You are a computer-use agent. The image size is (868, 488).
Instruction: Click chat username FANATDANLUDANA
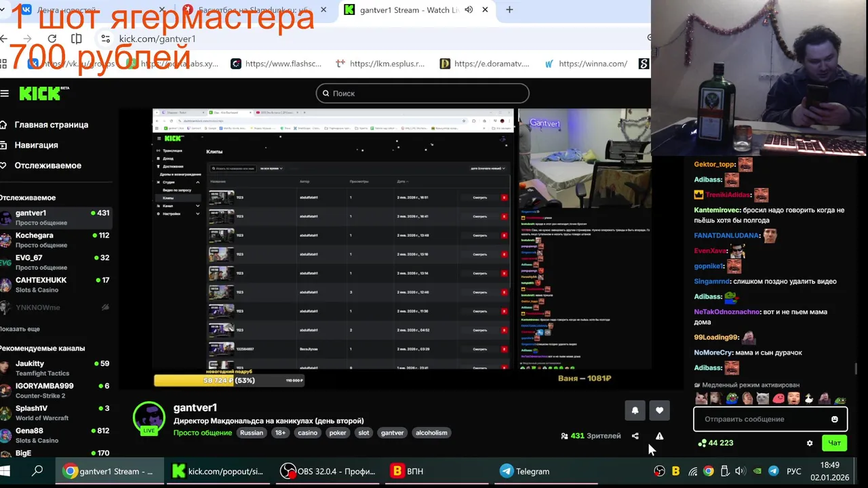coord(727,235)
